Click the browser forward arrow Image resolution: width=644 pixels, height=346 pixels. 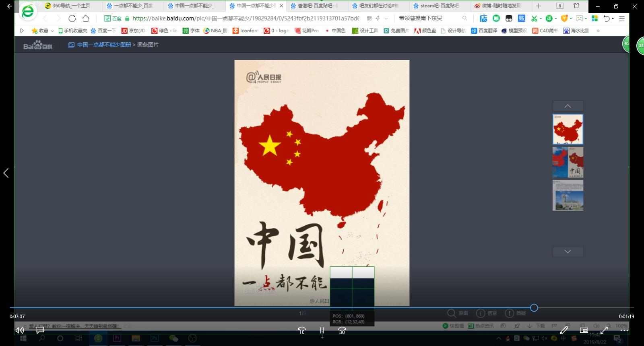point(58,19)
